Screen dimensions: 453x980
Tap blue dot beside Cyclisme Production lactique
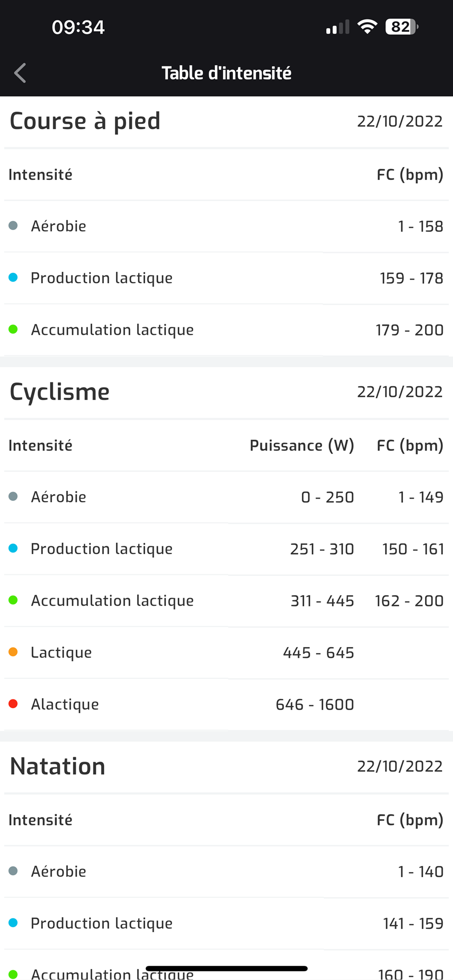(13, 548)
